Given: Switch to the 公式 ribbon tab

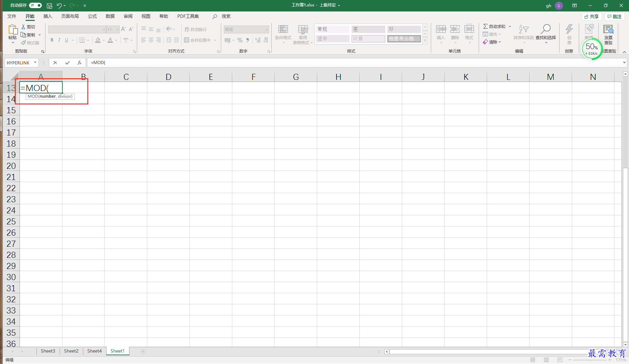Looking at the screenshot, I should 92,16.
